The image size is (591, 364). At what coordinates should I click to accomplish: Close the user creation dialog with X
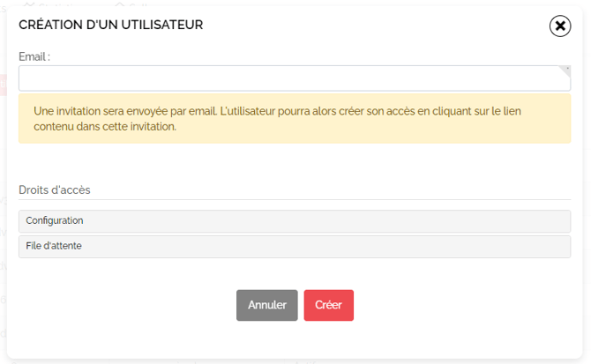[x=560, y=26]
